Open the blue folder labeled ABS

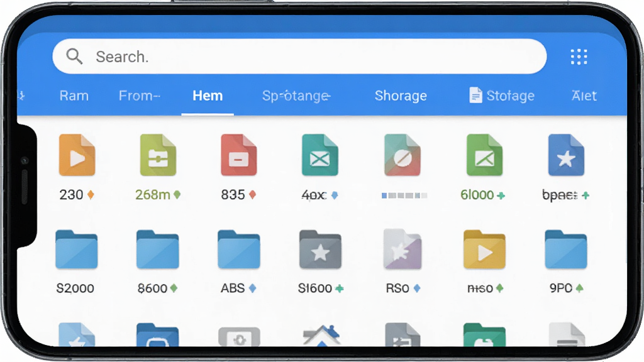tap(238, 250)
